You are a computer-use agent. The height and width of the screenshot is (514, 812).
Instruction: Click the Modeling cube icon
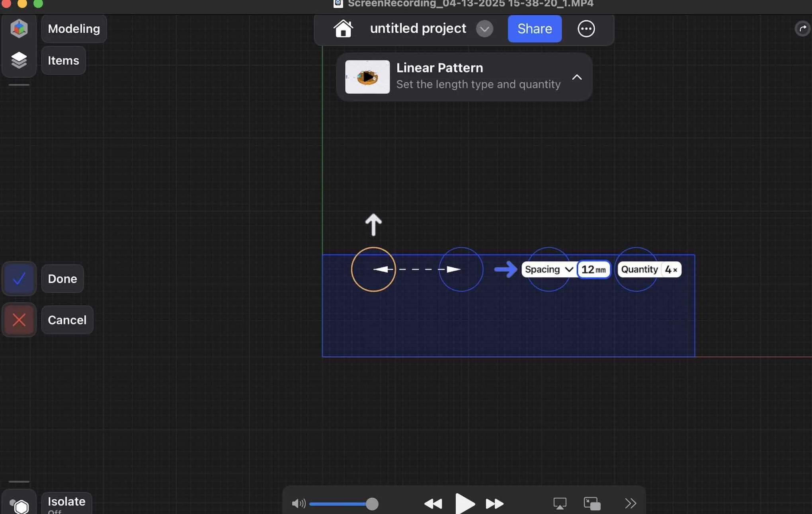click(x=19, y=29)
